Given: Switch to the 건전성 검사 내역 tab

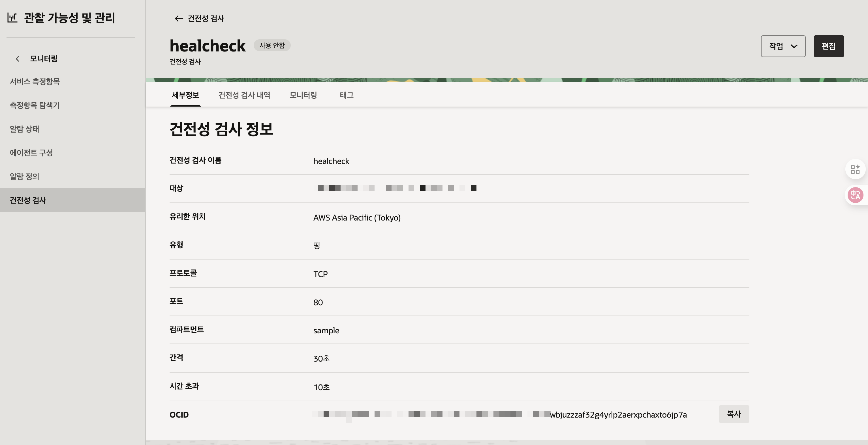Looking at the screenshot, I should click(x=244, y=95).
